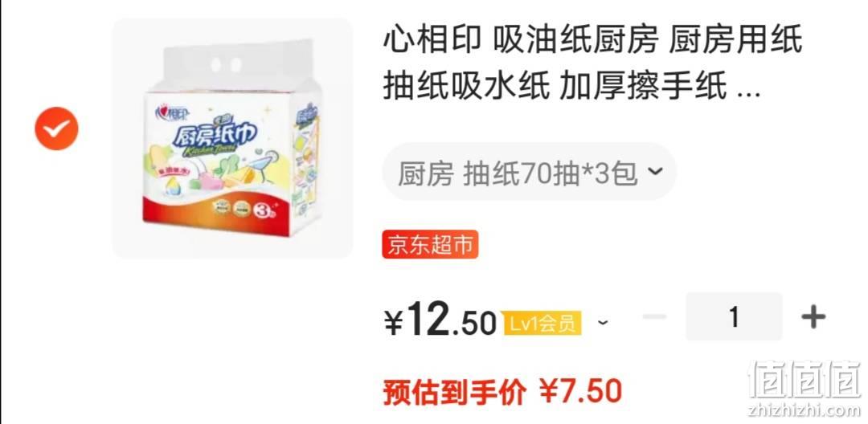Viewport: 868px width, 424px height.
Task: Tap the ¥12.50 member price
Action: [x=440, y=322]
